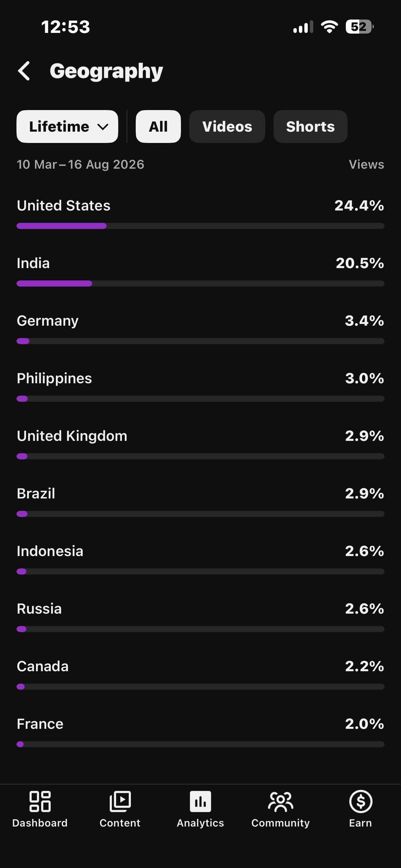Tap the Community tab label
The image size is (401, 868).
(x=281, y=823)
